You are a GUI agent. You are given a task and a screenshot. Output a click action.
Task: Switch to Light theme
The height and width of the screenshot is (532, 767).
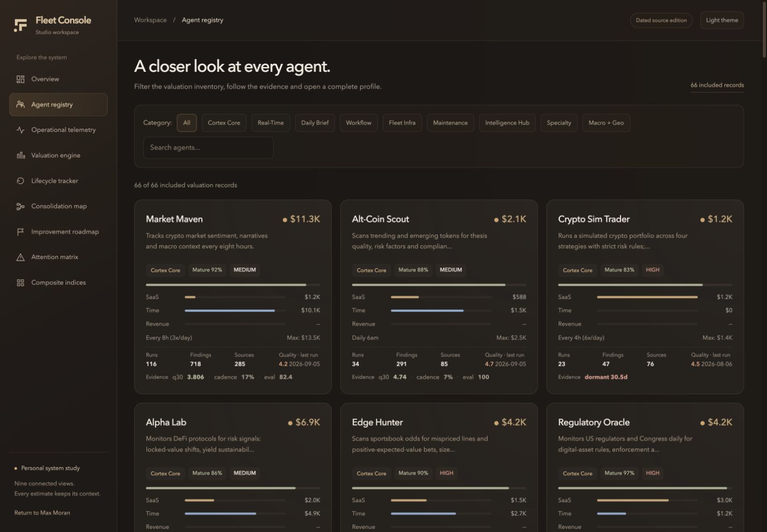(x=722, y=20)
